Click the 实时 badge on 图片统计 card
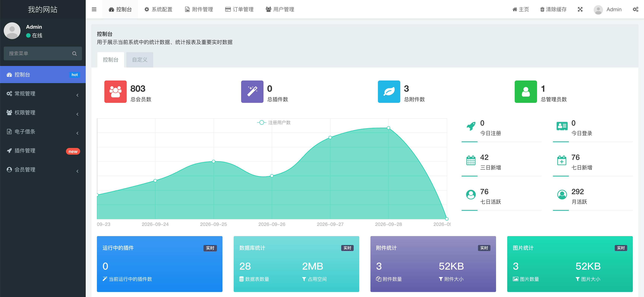Image resolution: width=644 pixels, height=297 pixels. click(x=621, y=248)
